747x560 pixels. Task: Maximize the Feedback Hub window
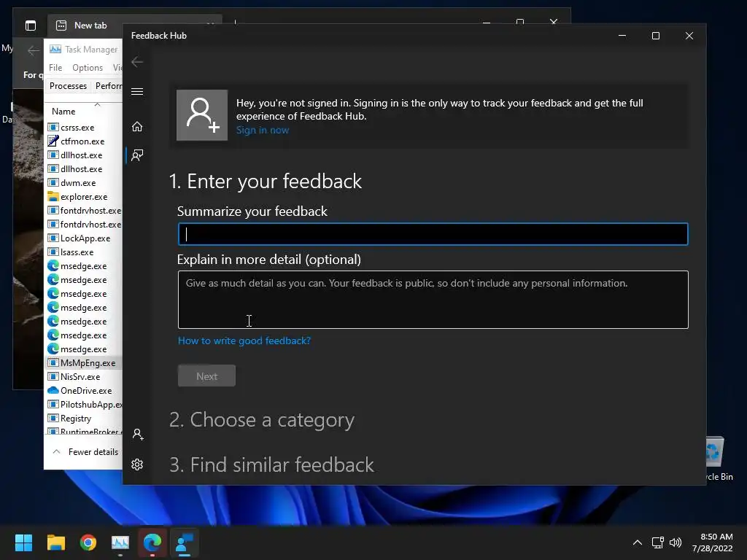point(656,36)
